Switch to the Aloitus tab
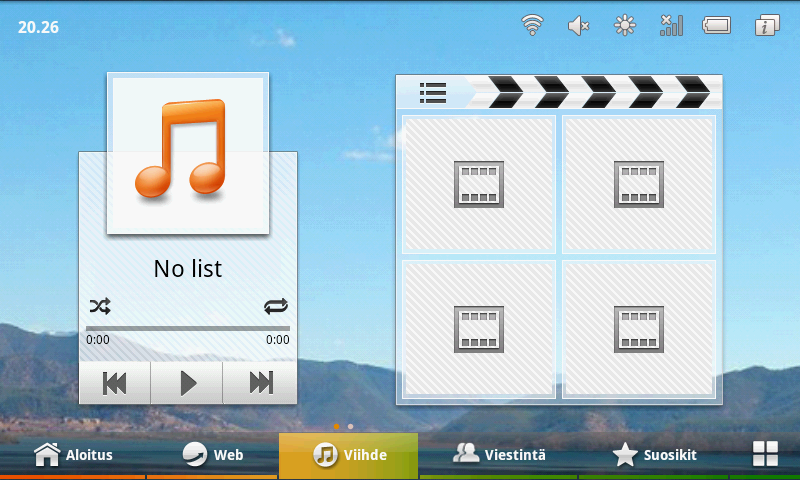 click(74, 456)
